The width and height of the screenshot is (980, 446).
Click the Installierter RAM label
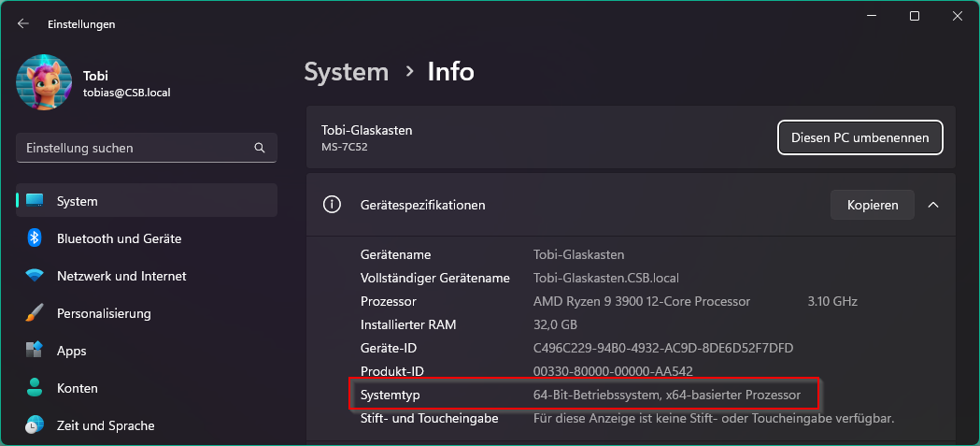tap(408, 324)
